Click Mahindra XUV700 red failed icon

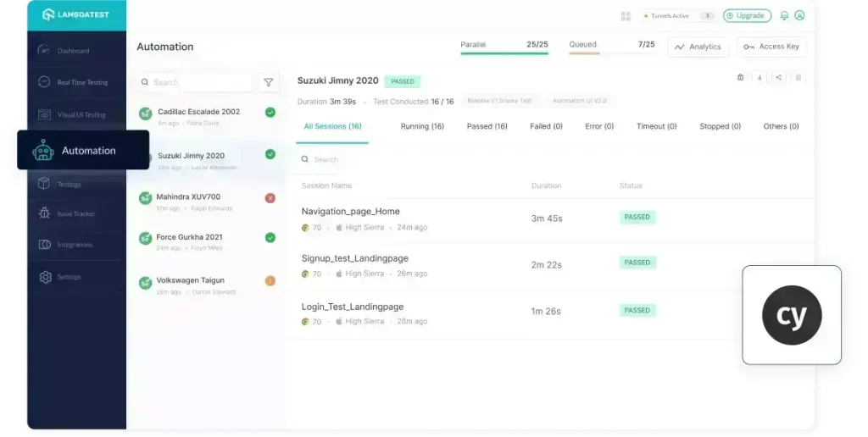pyautogui.click(x=270, y=198)
